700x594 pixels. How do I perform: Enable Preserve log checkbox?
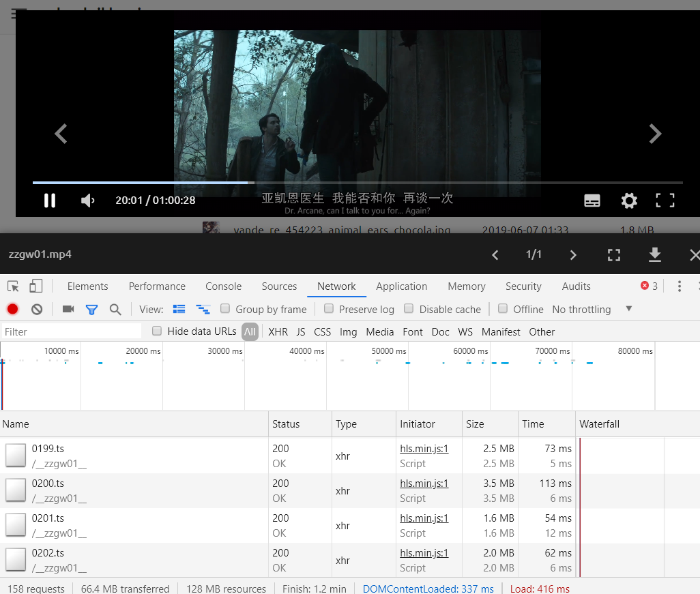329,308
